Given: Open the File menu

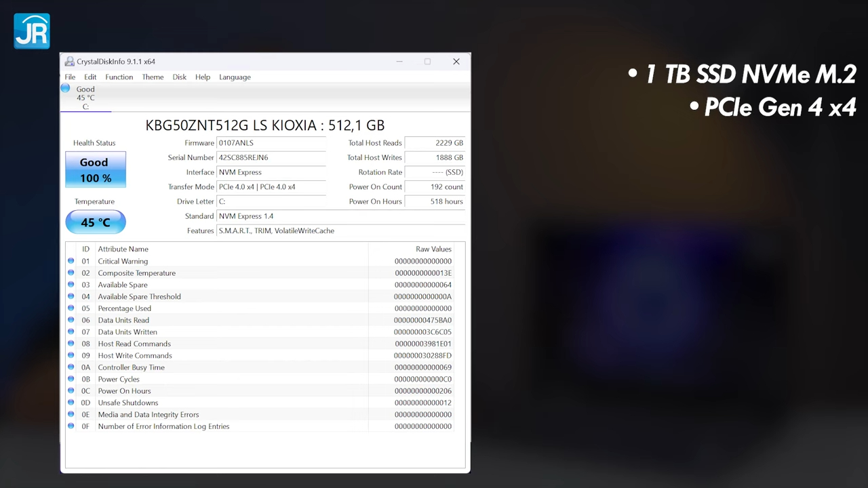Looking at the screenshot, I should tap(70, 77).
